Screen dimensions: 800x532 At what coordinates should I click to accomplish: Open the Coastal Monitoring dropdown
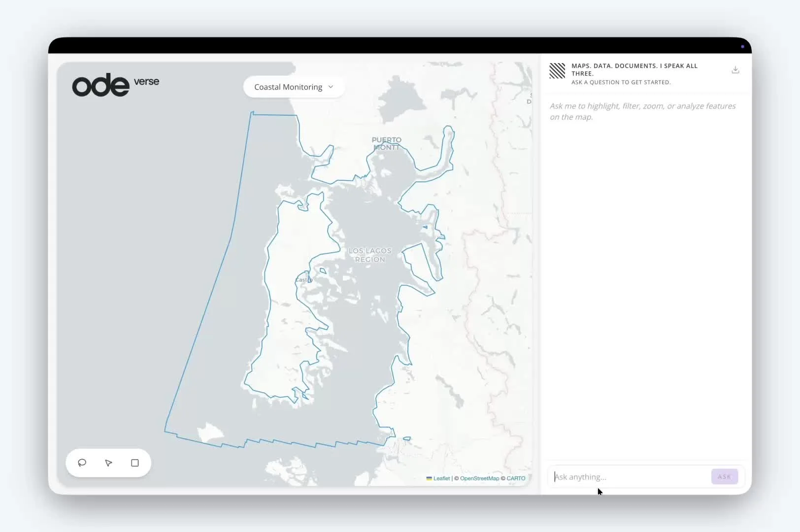[294, 87]
